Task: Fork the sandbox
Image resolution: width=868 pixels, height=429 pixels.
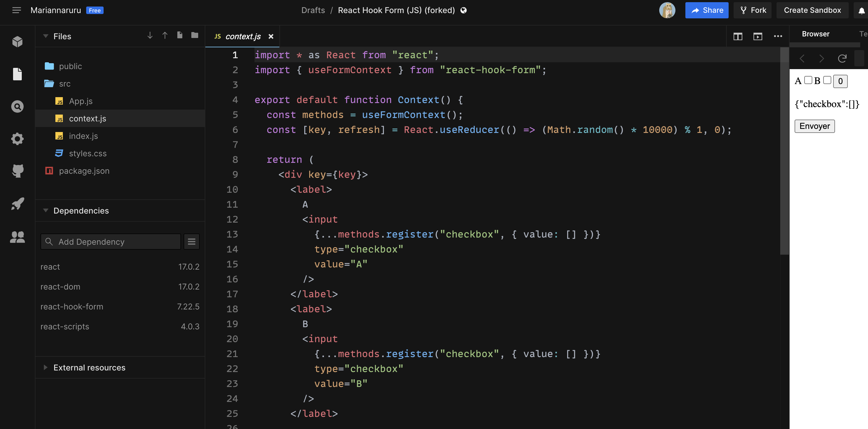Action: (x=753, y=10)
